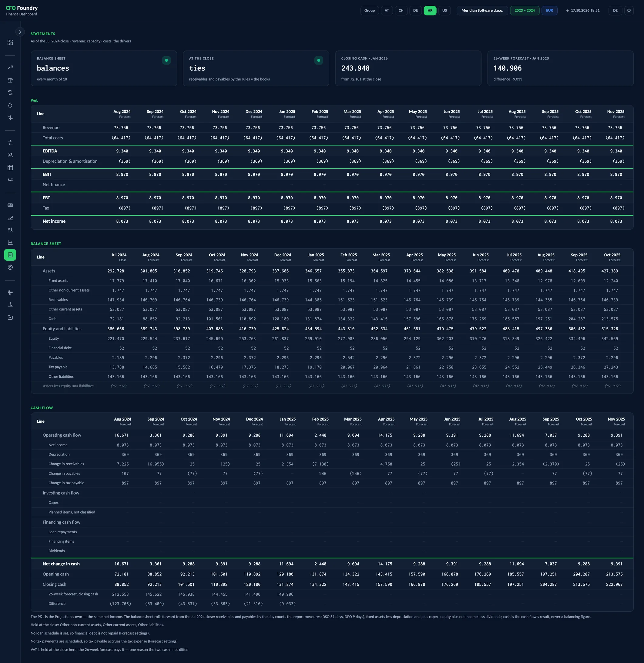Click 'Equity and liabilities' row label
644x663 pixels.
pyautogui.click(x=62, y=329)
